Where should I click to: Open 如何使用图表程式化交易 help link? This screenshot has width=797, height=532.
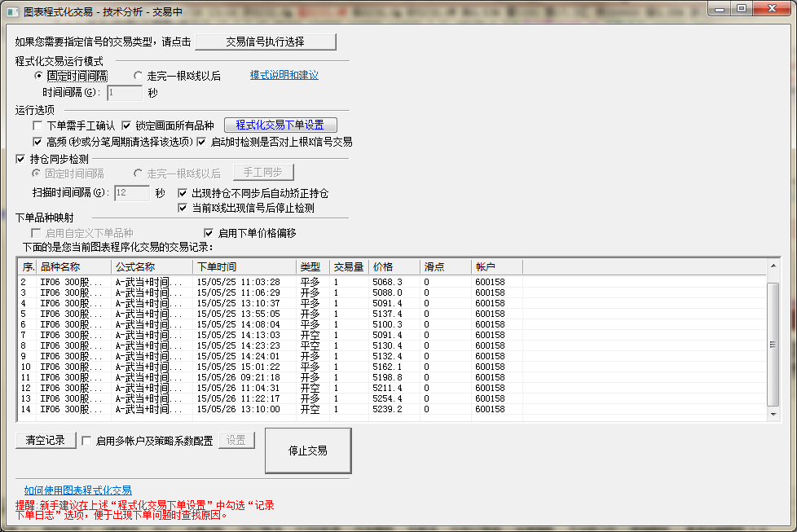pos(77,490)
